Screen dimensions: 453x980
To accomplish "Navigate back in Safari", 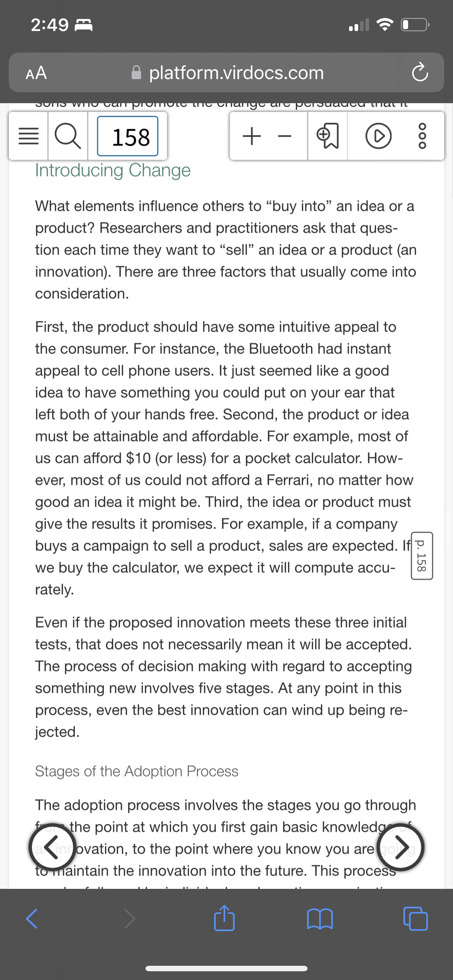I will tap(32, 919).
